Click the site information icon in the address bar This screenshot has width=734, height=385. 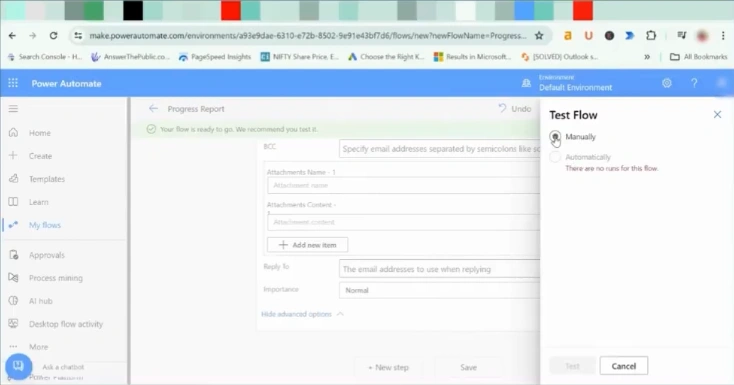pos(78,36)
